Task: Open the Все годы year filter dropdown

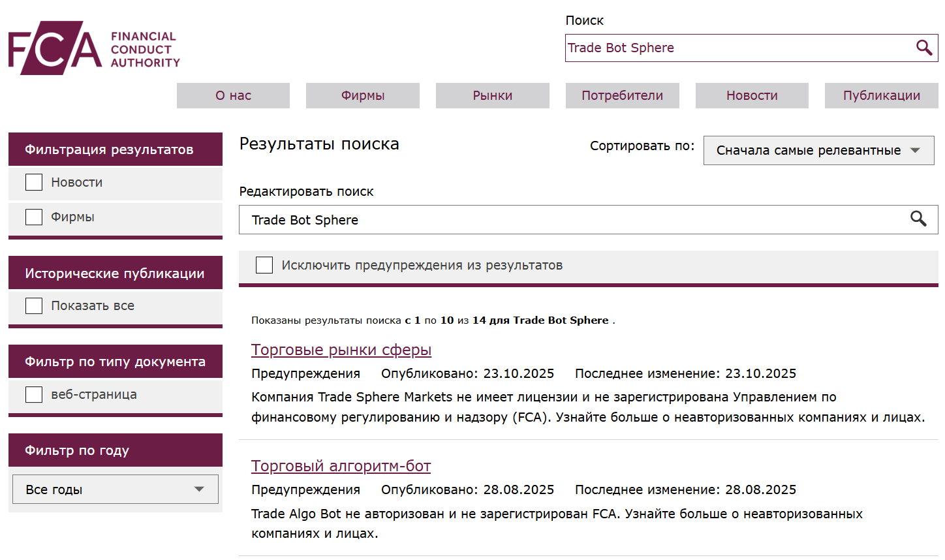Action: point(115,489)
